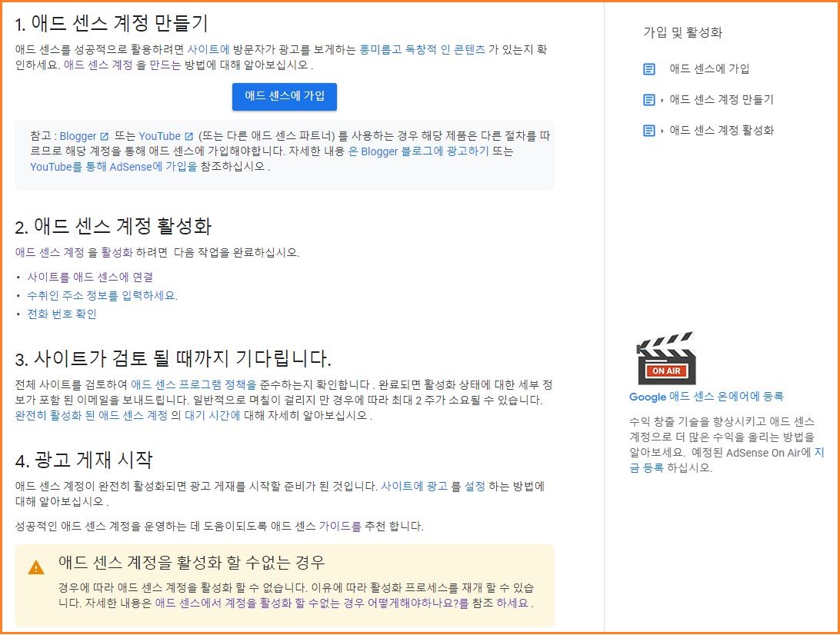Open the 설정 link in section 4

click(474, 486)
